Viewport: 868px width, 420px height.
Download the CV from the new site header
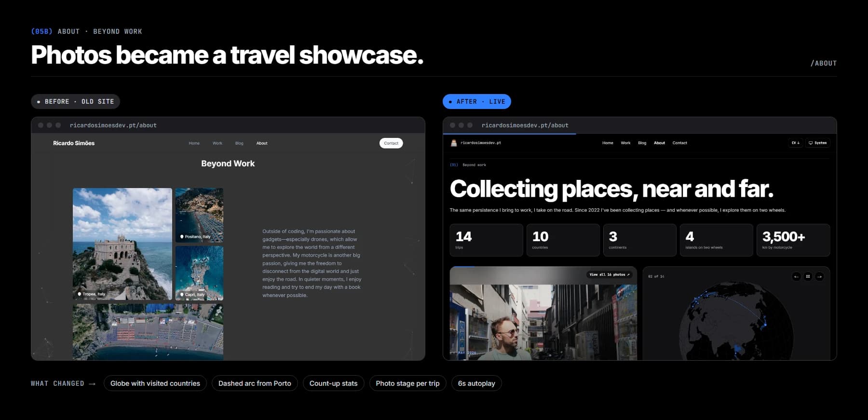coord(795,143)
